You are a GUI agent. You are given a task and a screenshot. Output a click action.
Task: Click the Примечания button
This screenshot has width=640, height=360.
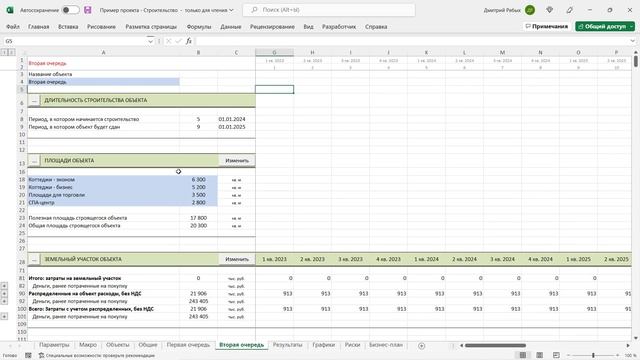click(x=547, y=26)
